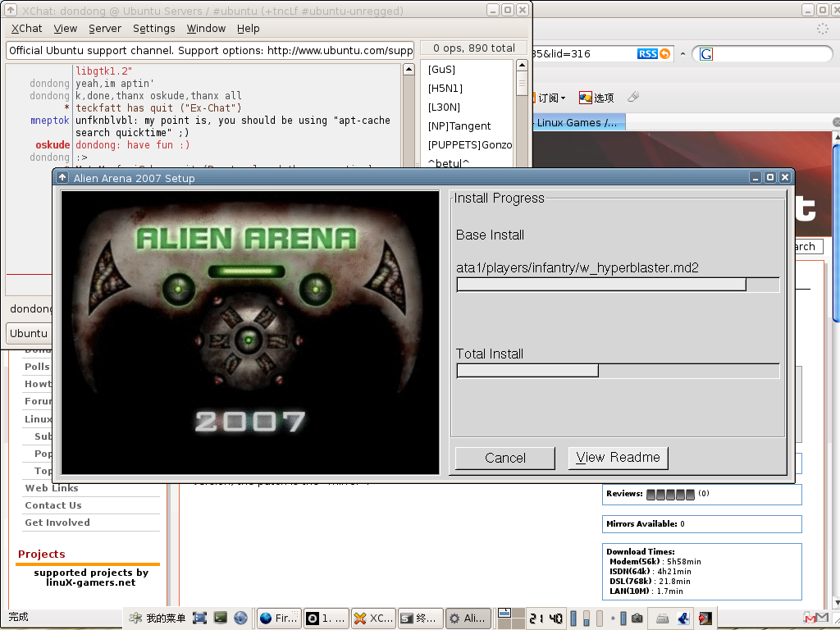Click the red exit-door icon in the system tray
This screenshot has height=630, width=840.
(705, 619)
